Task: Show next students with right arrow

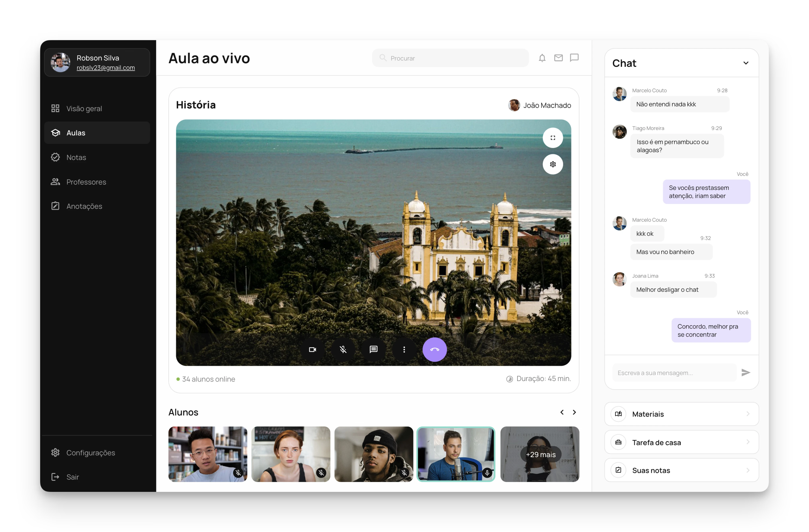Action: pos(574,412)
